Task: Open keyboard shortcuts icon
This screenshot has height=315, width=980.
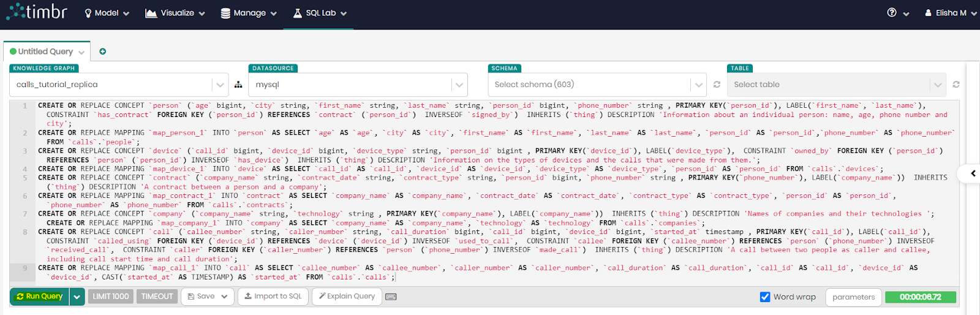Action: coord(391,297)
